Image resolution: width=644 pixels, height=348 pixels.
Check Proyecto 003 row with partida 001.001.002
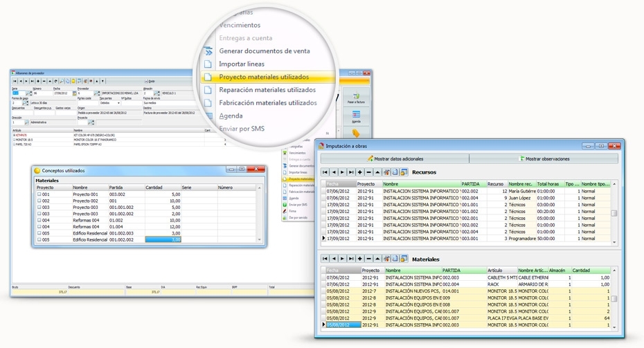point(39,208)
